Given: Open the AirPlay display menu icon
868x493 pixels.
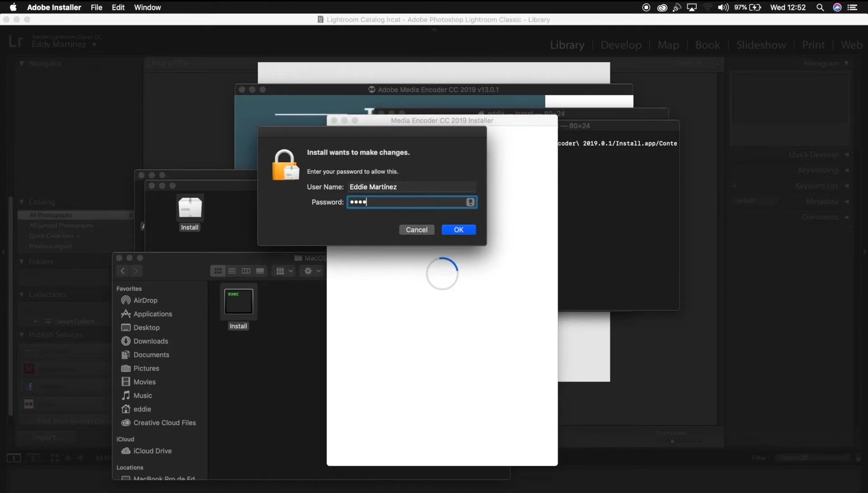Looking at the screenshot, I should point(692,7).
